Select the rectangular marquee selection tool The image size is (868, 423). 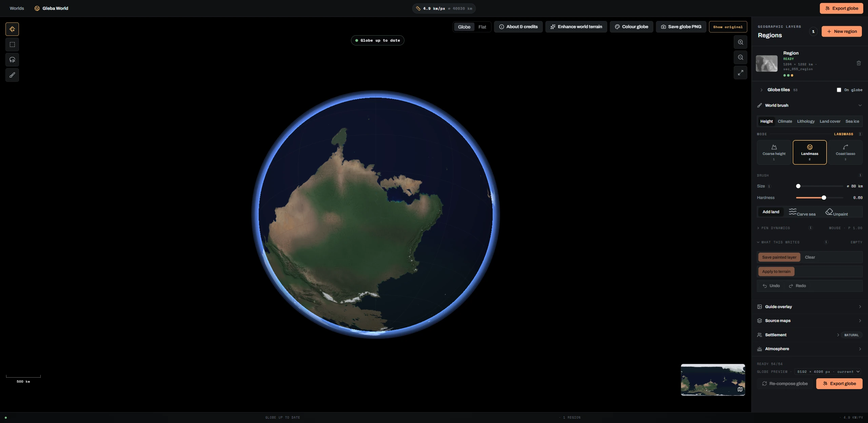point(12,44)
